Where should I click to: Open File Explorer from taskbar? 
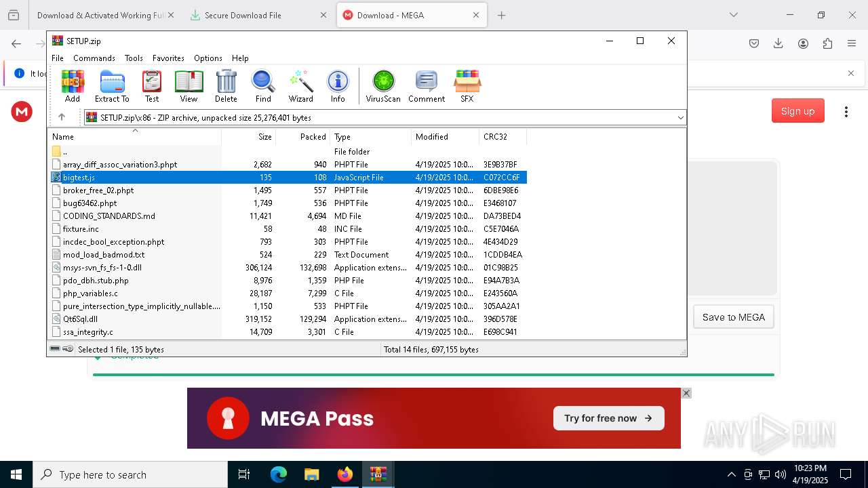pos(311,474)
